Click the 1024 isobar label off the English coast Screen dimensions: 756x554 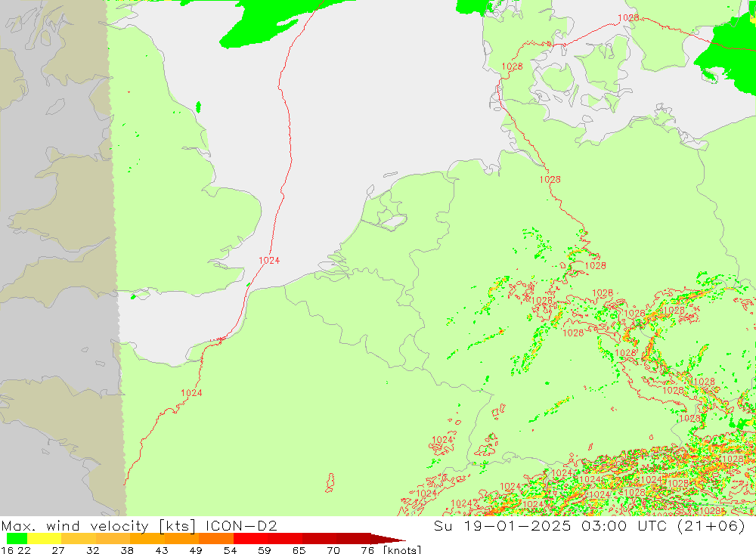269,260
